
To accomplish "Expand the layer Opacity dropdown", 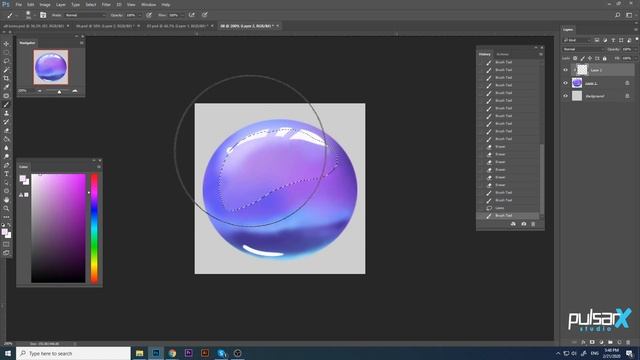I will pyautogui.click(x=635, y=49).
